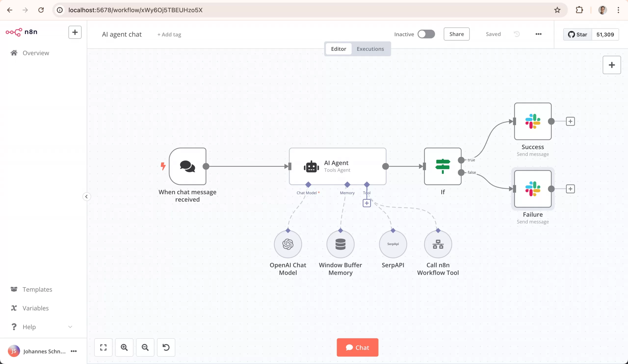Fit the workflow to the view

tap(103, 347)
